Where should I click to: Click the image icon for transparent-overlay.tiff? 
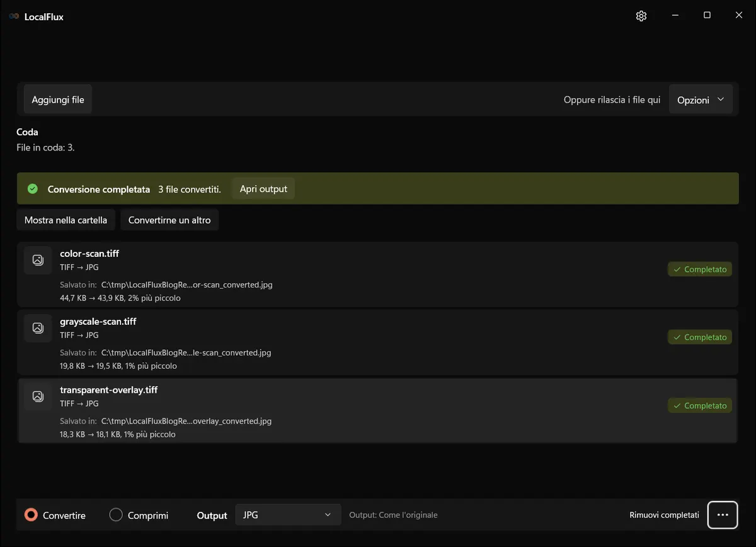click(x=38, y=397)
